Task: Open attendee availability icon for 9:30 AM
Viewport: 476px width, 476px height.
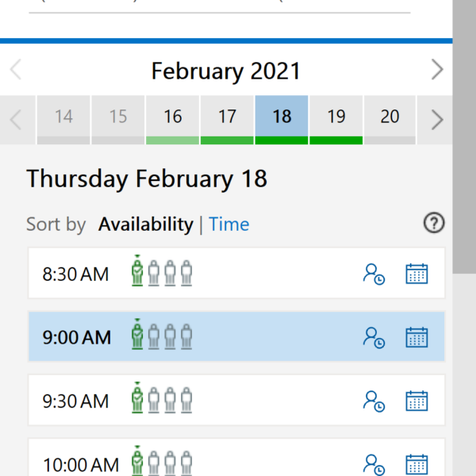Action: [374, 401]
